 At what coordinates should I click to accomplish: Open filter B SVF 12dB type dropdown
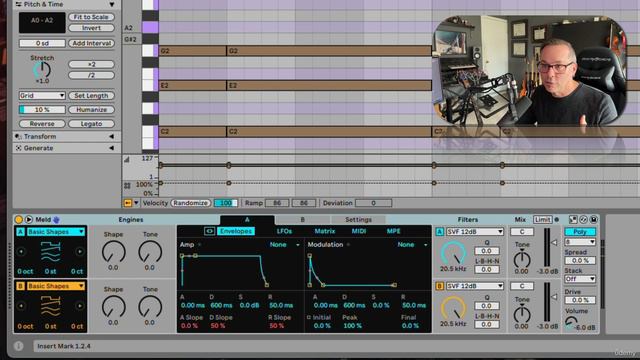tap(475, 286)
